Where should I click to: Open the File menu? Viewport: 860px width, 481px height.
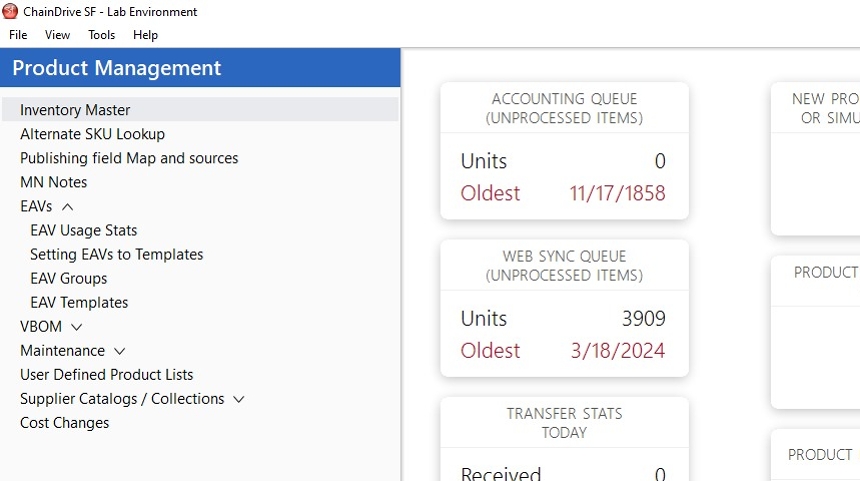coord(18,35)
